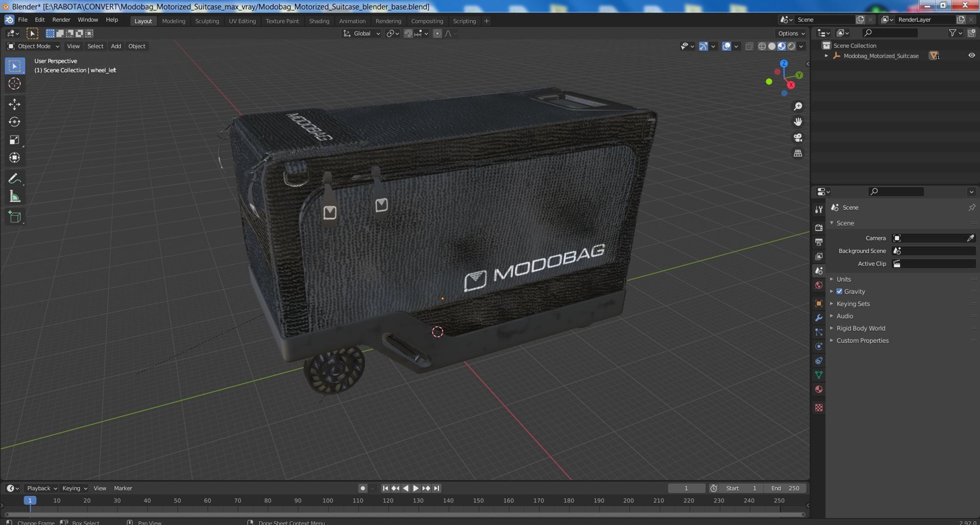Image resolution: width=980 pixels, height=525 pixels.
Task: Open Modifier properties wrench tab
Action: (819, 318)
